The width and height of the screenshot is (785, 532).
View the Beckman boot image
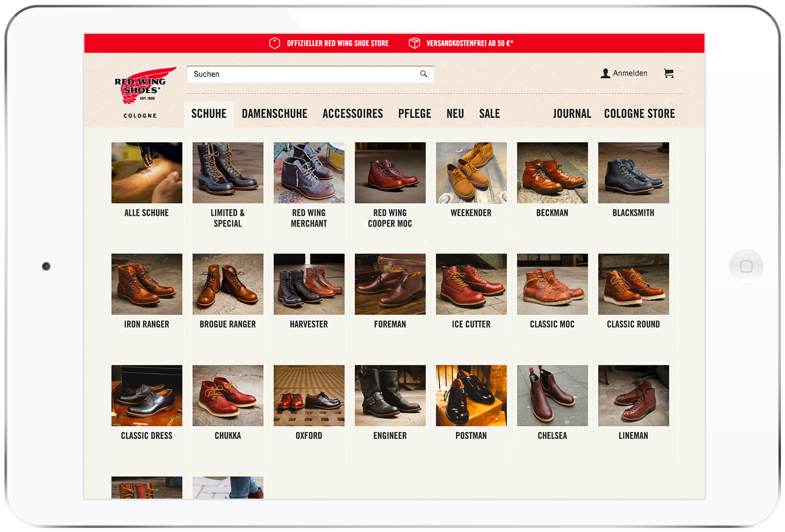[x=552, y=173]
